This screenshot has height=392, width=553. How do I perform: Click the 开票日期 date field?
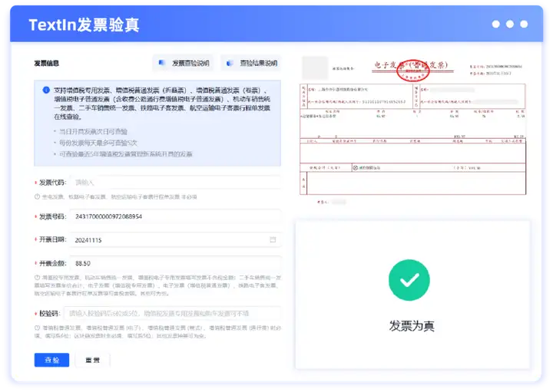tap(175, 240)
